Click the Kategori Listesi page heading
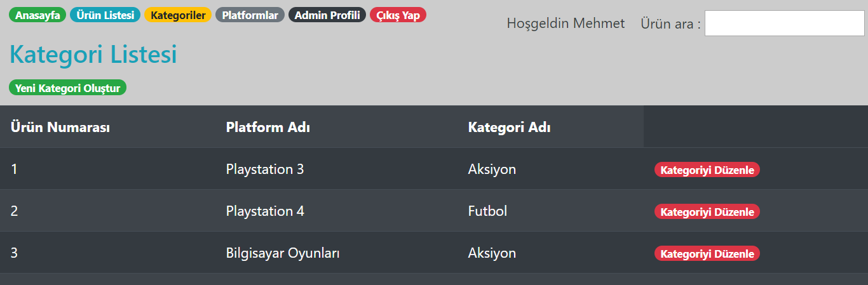Screen dimensions: 868x285 pos(93,55)
